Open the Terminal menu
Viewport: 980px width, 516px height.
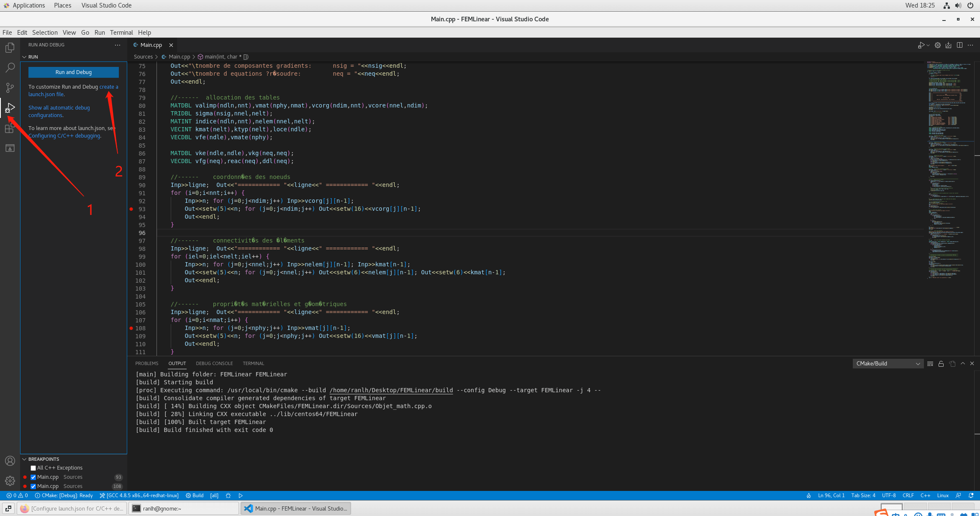coord(121,33)
